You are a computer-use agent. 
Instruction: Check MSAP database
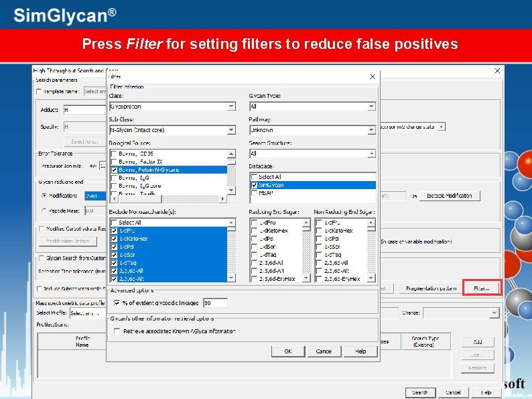coord(254,193)
